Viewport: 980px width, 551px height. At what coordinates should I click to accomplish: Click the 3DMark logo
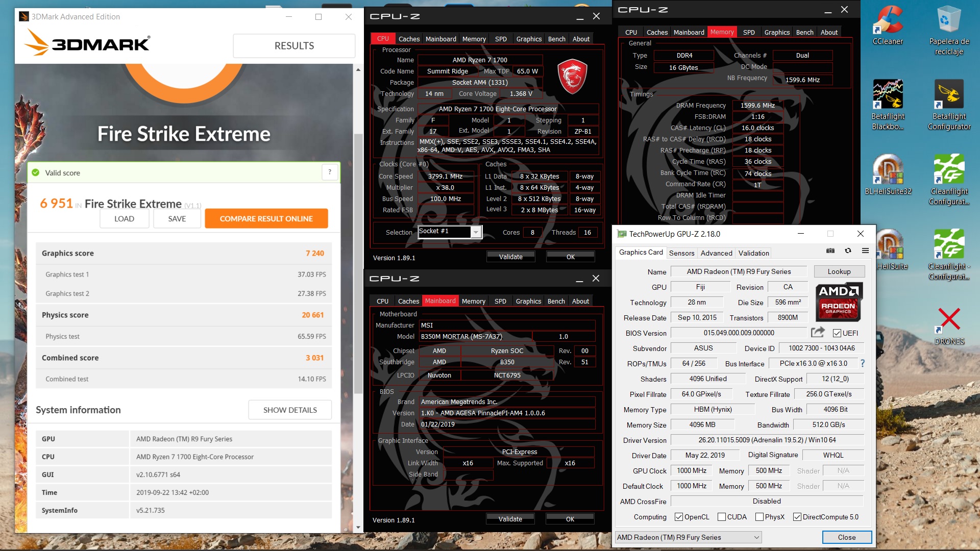pos(87,42)
